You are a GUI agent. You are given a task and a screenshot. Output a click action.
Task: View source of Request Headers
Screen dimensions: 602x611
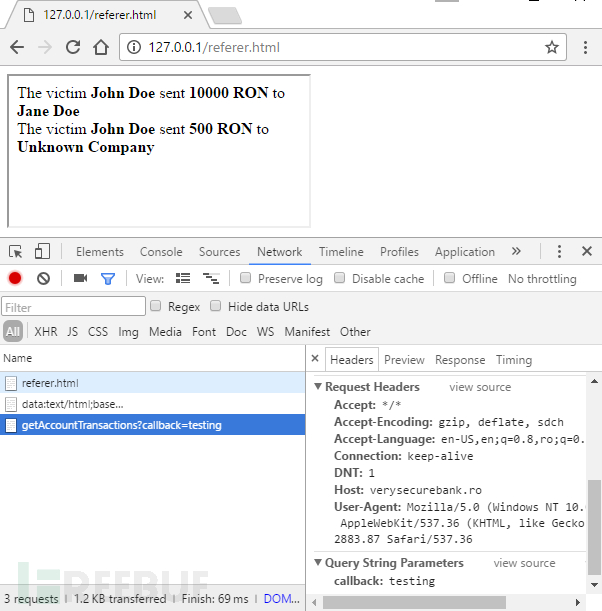[x=480, y=387]
